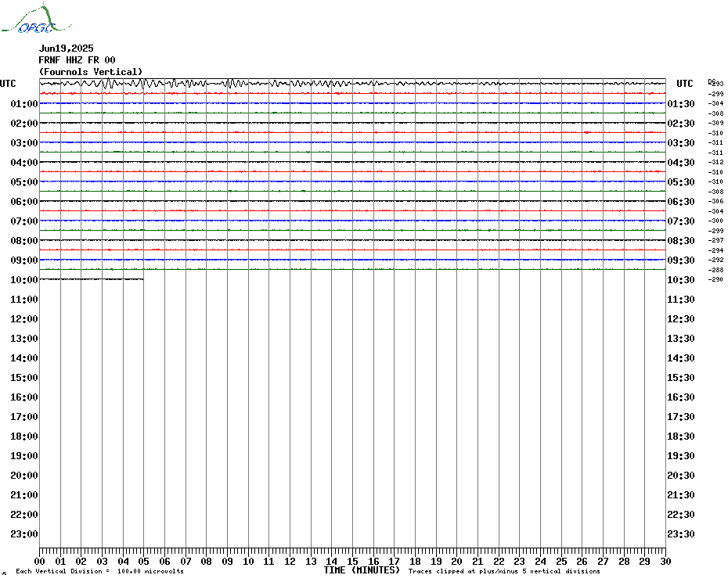The width and height of the screenshot is (728, 582).
Task: Select the 17:30 label on right side
Action: (680, 417)
